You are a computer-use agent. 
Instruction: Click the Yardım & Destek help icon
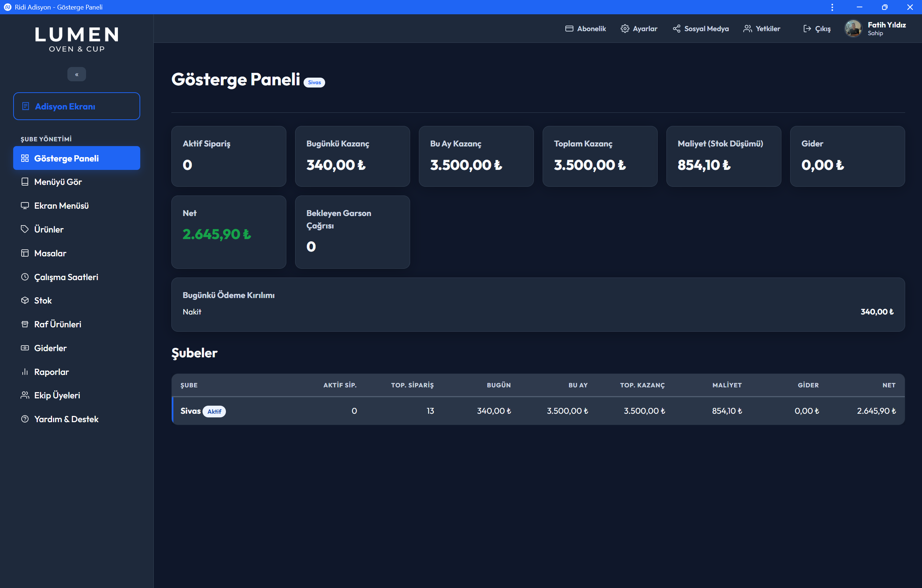pos(25,419)
